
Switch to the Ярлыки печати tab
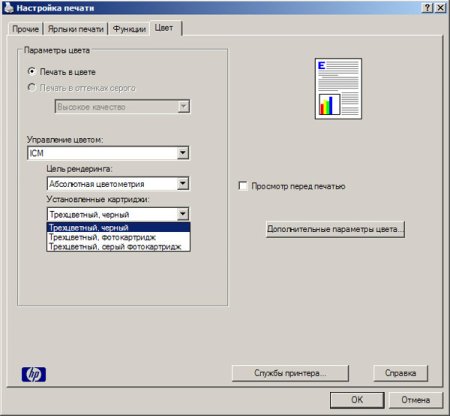click(76, 29)
